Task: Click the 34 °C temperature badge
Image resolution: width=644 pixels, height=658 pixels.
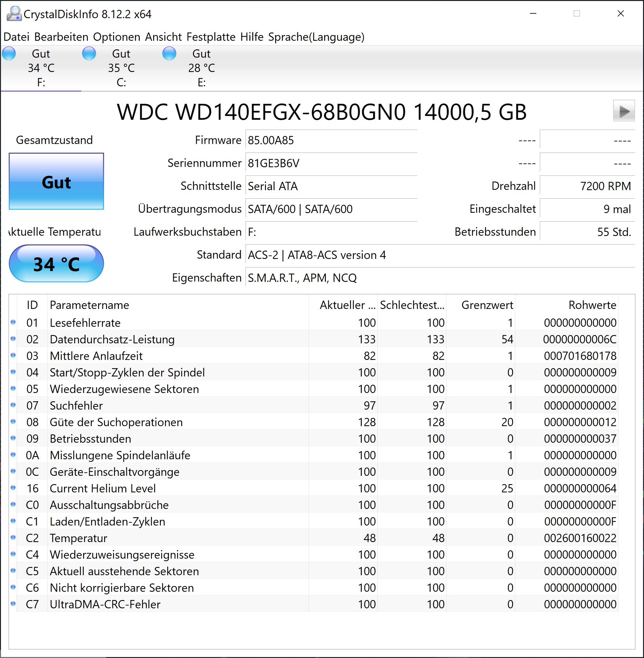Action: [x=56, y=263]
